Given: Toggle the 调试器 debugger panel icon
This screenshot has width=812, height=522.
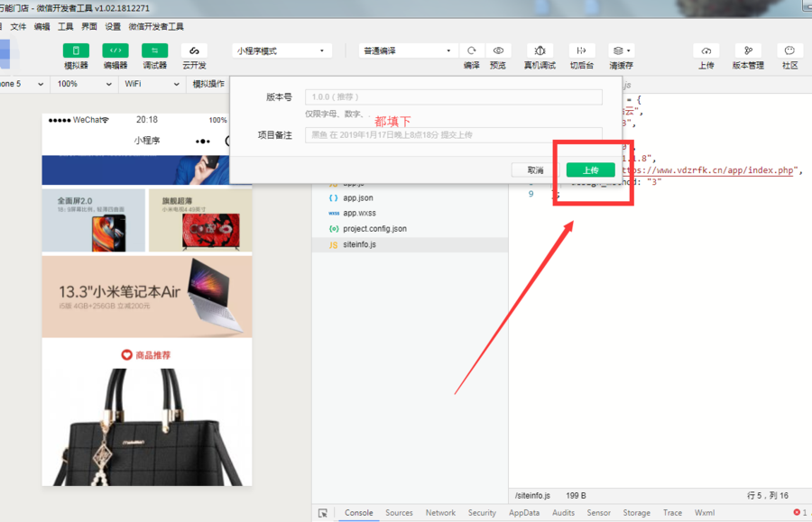Looking at the screenshot, I should 155,50.
